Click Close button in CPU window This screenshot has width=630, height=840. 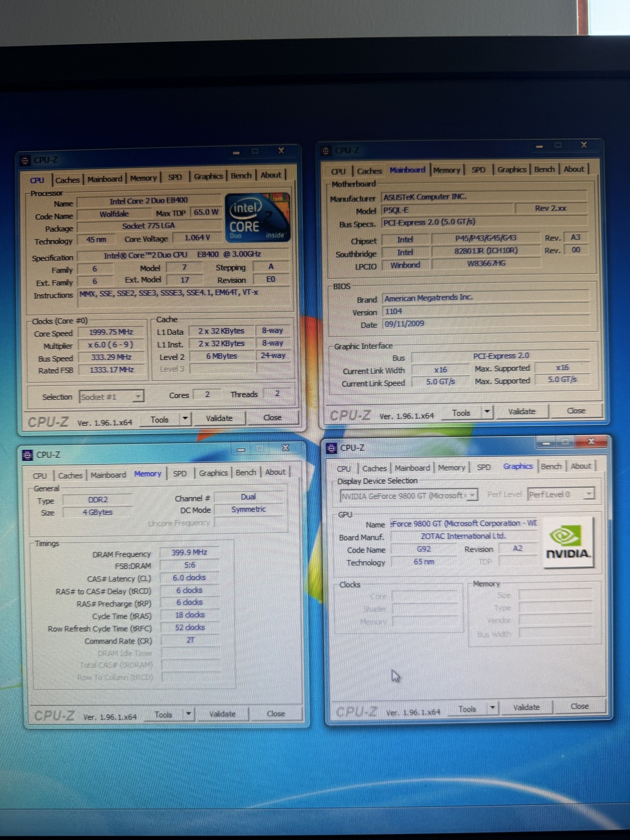[x=272, y=417]
